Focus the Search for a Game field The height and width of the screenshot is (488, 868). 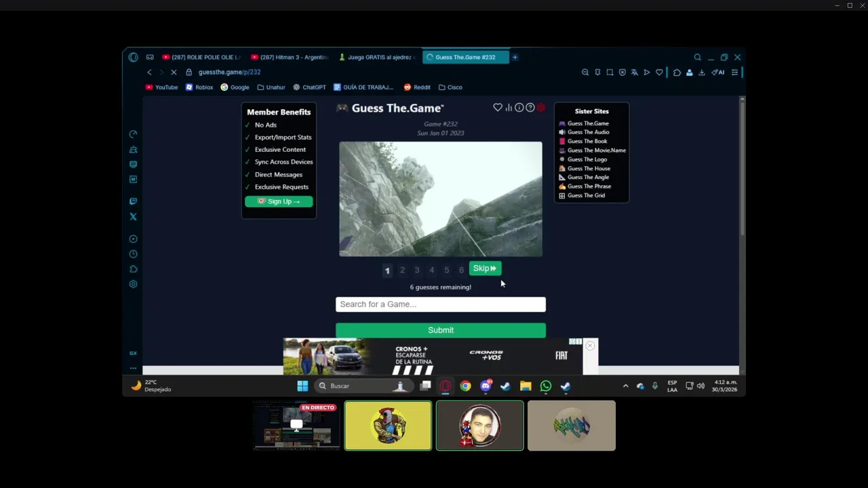pyautogui.click(x=441, y=304)
